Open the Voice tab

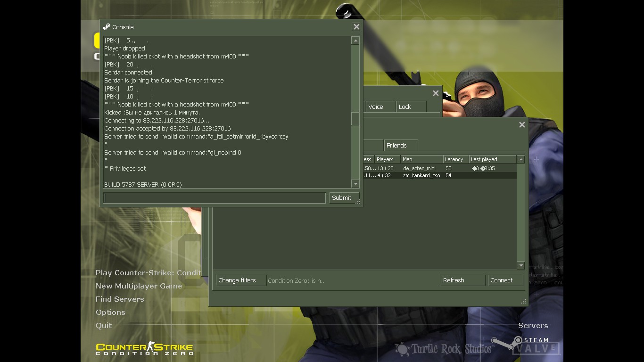coord(380,107)
